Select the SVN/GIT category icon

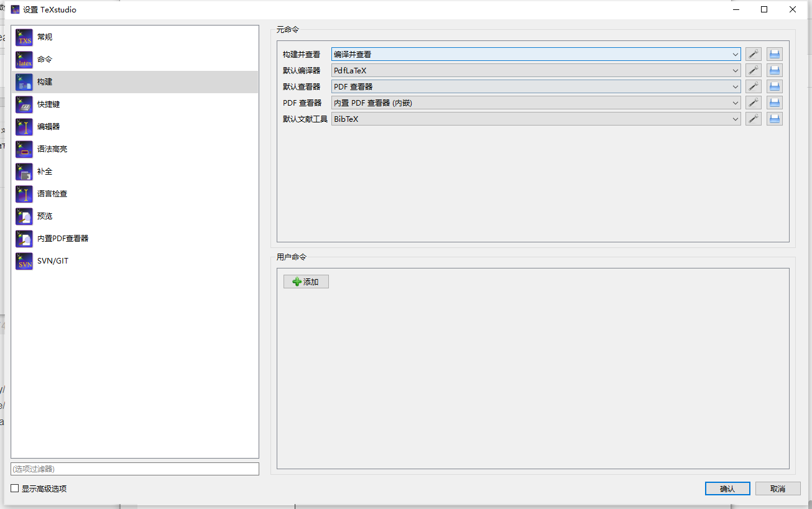point(24,261)
